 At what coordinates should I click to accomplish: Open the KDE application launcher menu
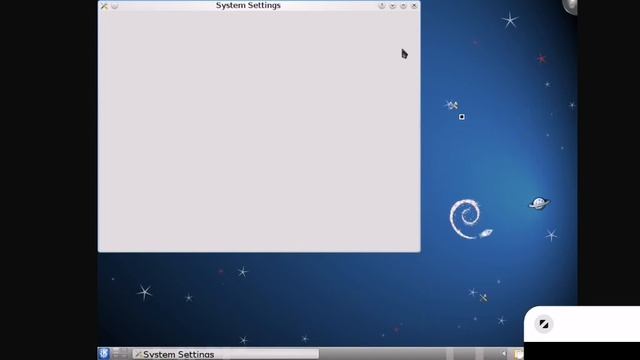[104, 353]
